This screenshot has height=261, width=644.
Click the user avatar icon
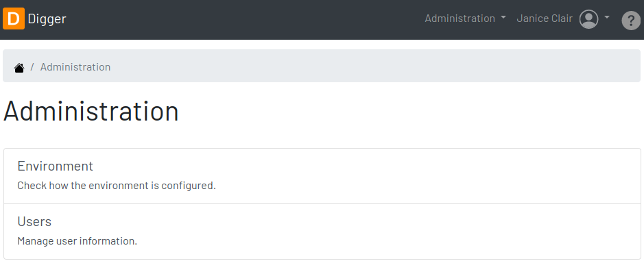point(588,19)
